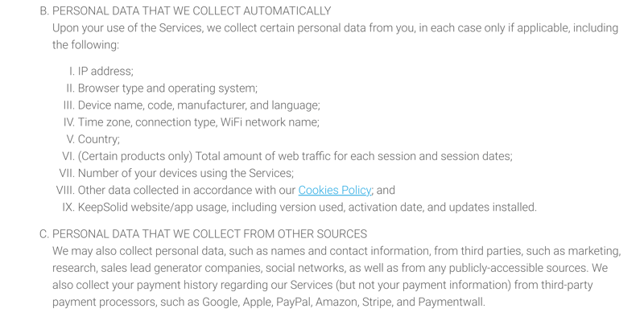Click the 'payment processors, such as Google' line

coord(269,303)
